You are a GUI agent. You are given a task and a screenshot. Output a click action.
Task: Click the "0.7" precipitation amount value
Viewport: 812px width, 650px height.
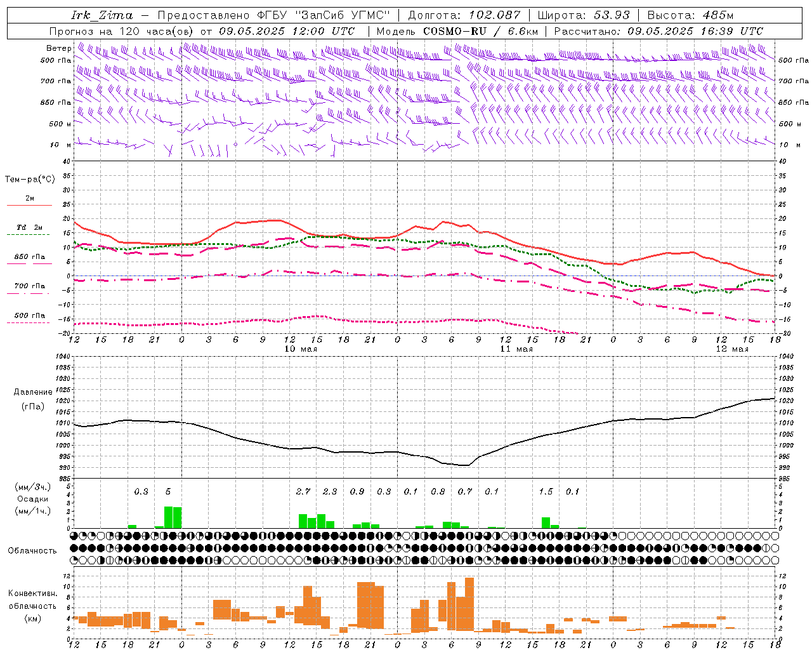point(465,492)
